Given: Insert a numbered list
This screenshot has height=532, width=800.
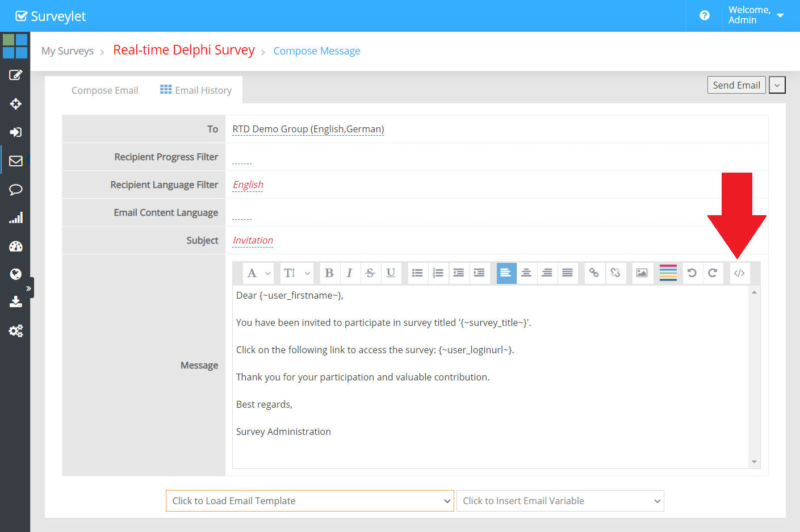Looking at the screenshot, I should [x=438, y=273].
